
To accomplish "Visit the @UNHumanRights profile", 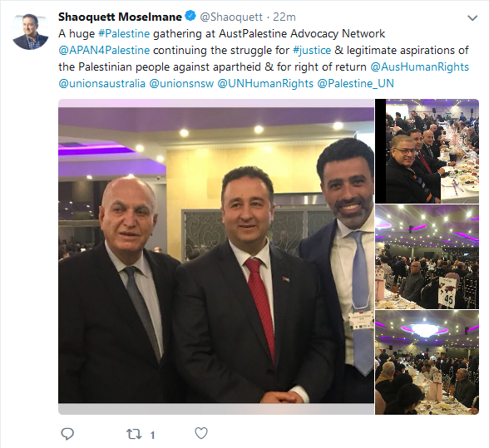I will point(265,84).
